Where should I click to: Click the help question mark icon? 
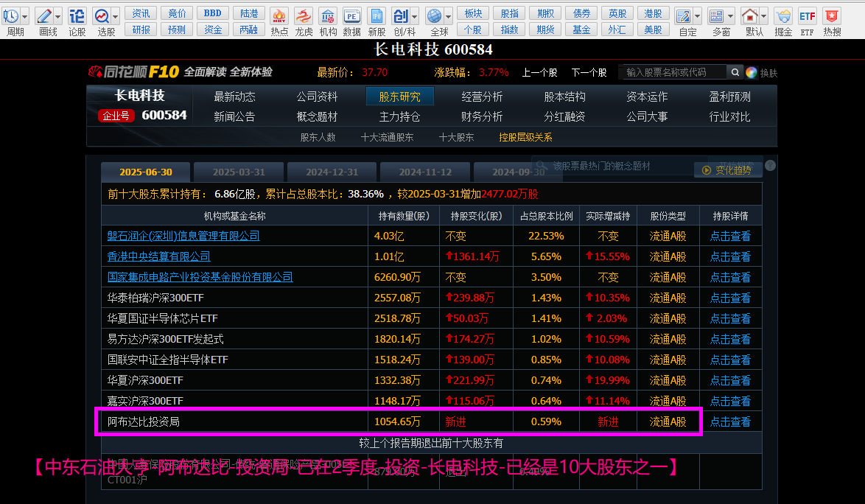(770, 166)
